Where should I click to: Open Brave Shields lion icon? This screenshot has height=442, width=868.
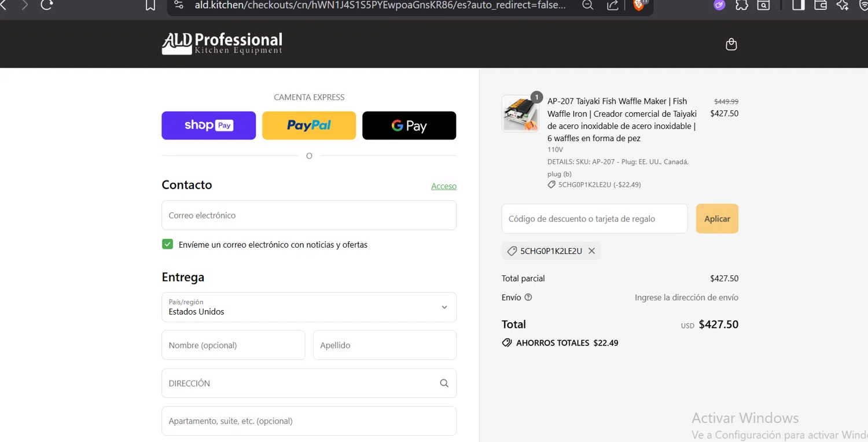[x=639, y=5]
